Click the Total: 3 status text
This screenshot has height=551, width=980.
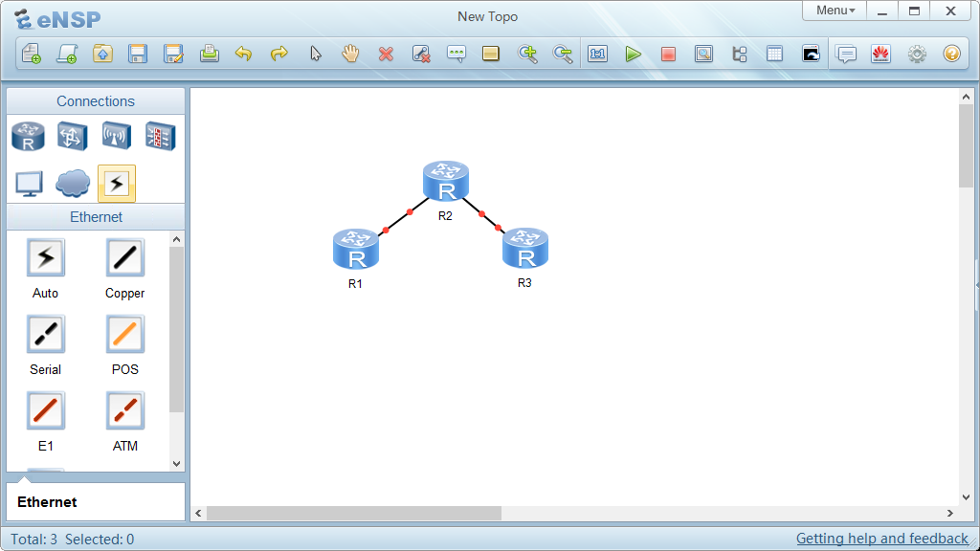(34, 540)
